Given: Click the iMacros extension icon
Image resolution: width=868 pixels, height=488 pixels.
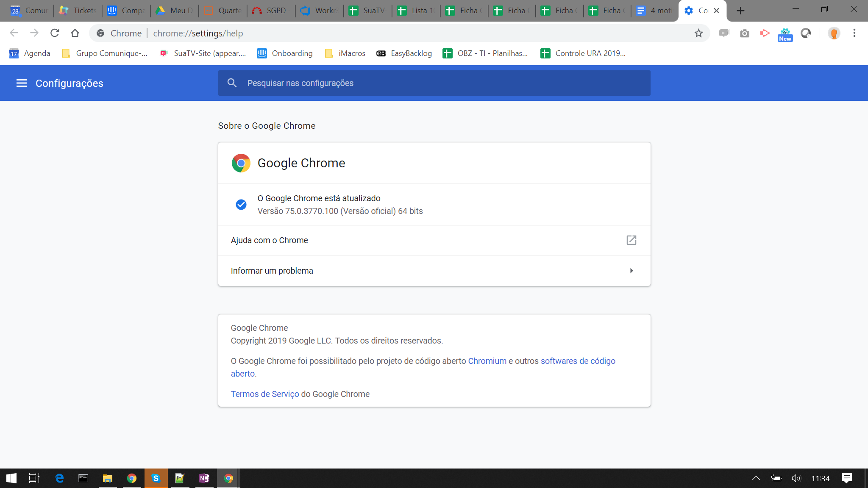Looking at the screenshot, I should click(345, 53).
